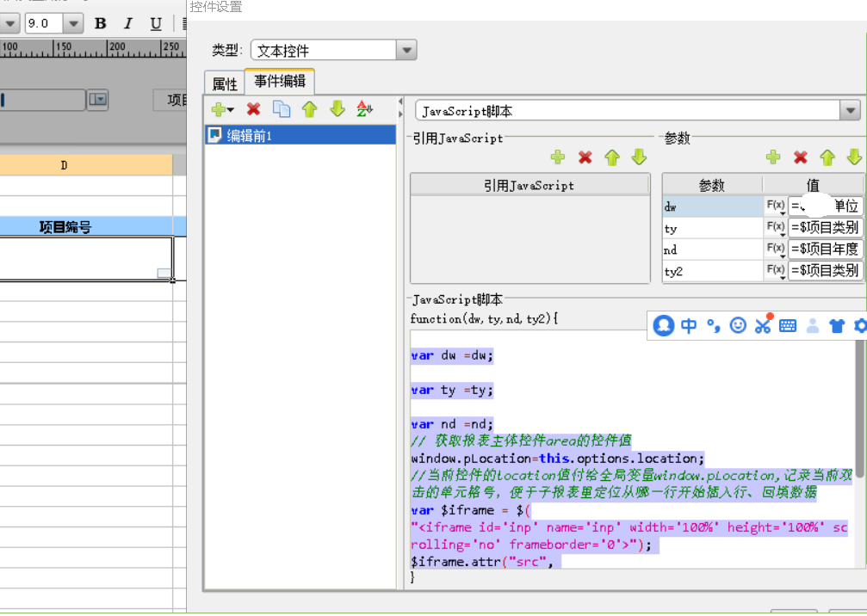This screenshot has width=867, height=616.
Task: Open the soft keyboard in IME bar
Action: click(788, 325)
